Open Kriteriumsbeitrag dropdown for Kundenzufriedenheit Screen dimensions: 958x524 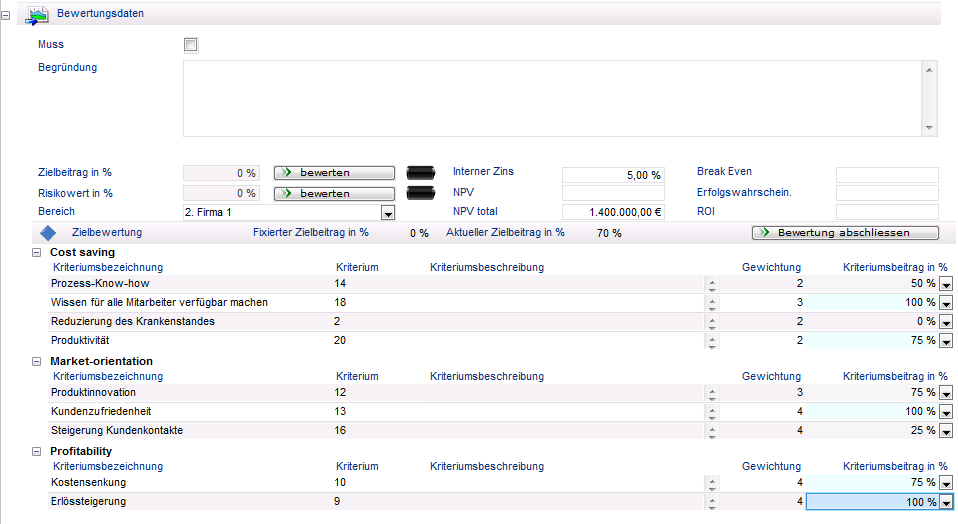(946, 412)
